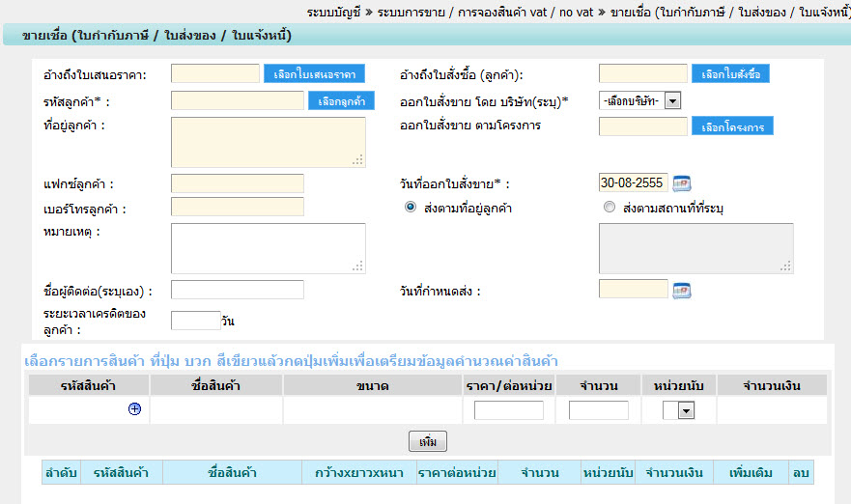
Task: Click ราคาต่อหน่วย header in blue table
Action: [457, 472]
